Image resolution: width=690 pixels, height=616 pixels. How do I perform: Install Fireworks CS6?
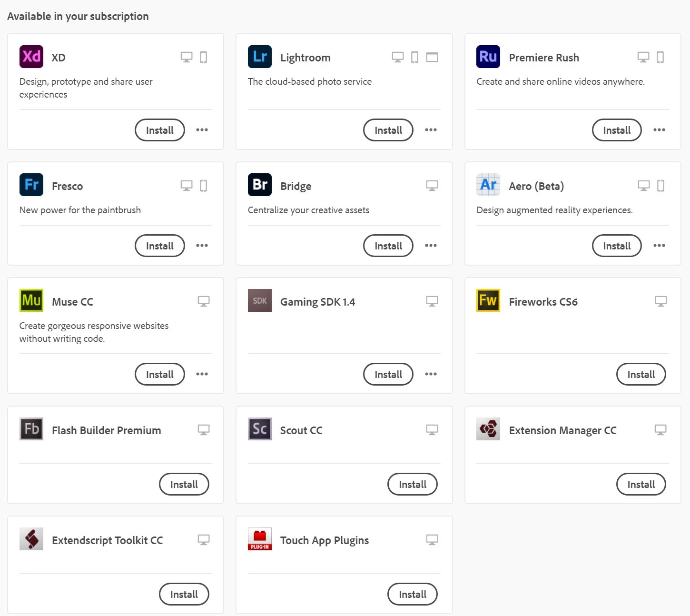641,374
